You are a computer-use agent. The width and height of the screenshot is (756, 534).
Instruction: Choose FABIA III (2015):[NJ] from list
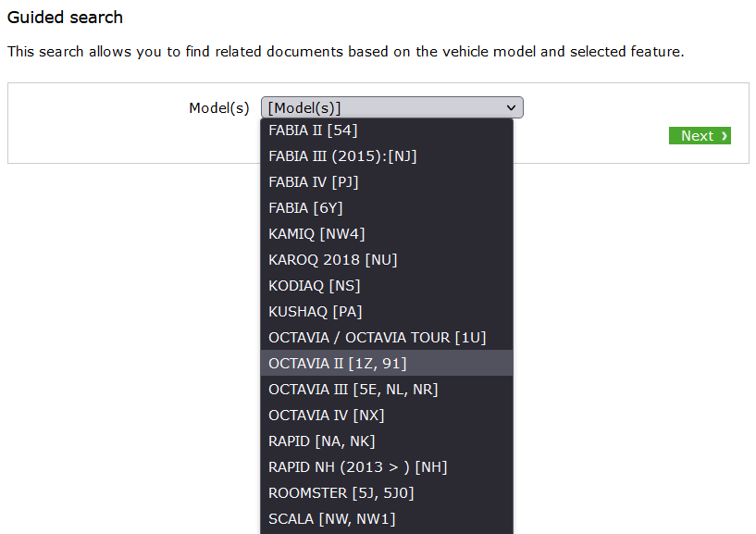click(387, 156)
